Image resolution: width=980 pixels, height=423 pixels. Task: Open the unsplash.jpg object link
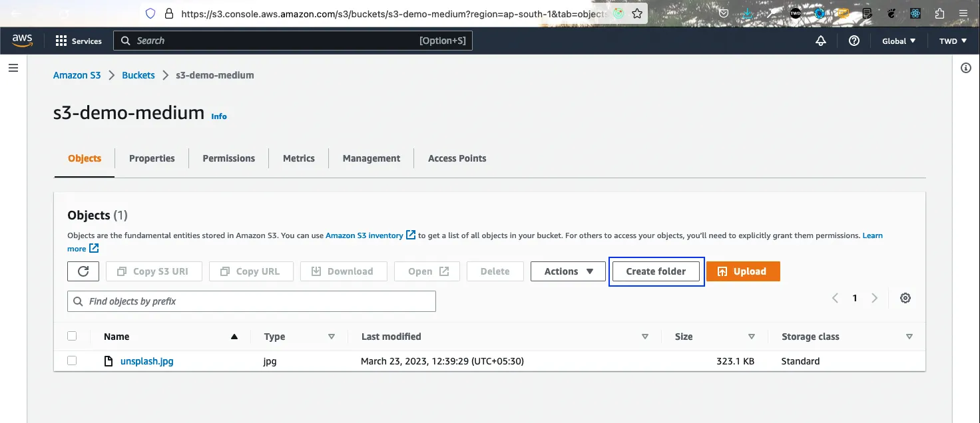(x=147, y=361)
